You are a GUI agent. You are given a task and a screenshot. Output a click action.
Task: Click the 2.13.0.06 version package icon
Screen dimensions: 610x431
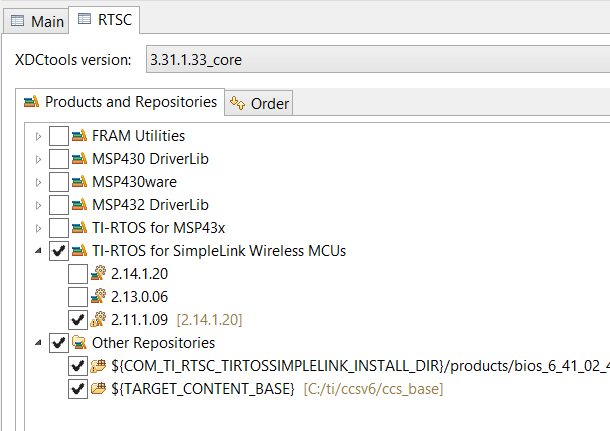click(x=99, y=297)
